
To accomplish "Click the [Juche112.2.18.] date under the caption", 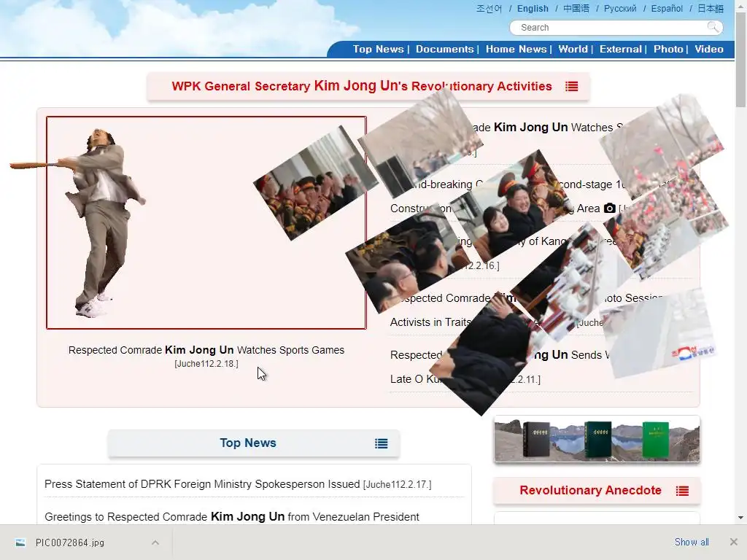I will click(x=206, y=364).
